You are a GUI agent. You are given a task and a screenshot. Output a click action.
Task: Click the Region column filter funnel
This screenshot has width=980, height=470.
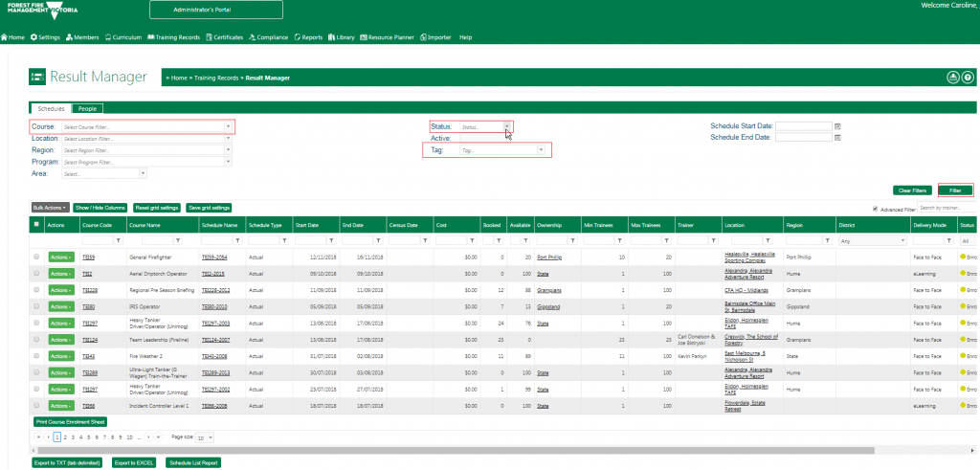828,240
